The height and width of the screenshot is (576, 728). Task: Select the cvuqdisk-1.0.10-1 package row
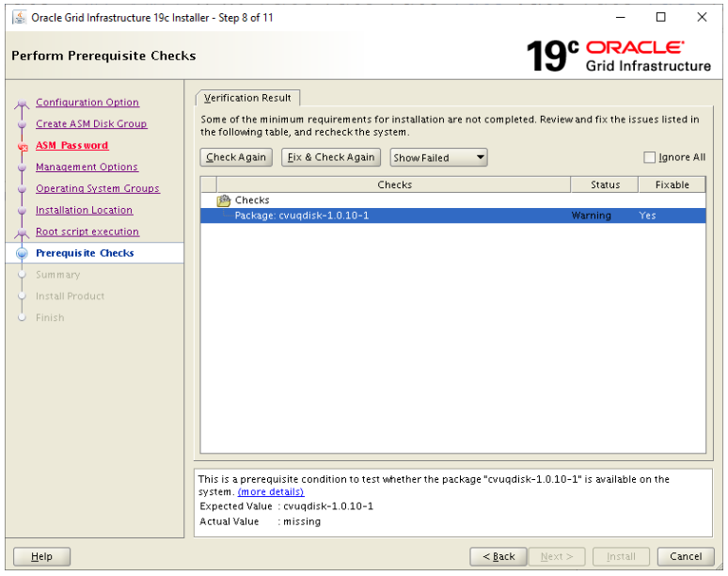point(452,216)
